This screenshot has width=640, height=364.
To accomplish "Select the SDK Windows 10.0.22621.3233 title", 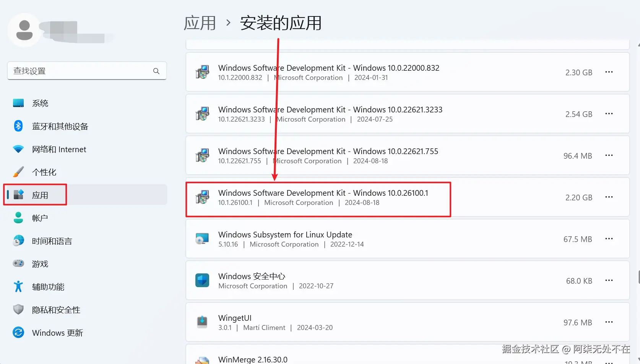I will tap(330, 109).
